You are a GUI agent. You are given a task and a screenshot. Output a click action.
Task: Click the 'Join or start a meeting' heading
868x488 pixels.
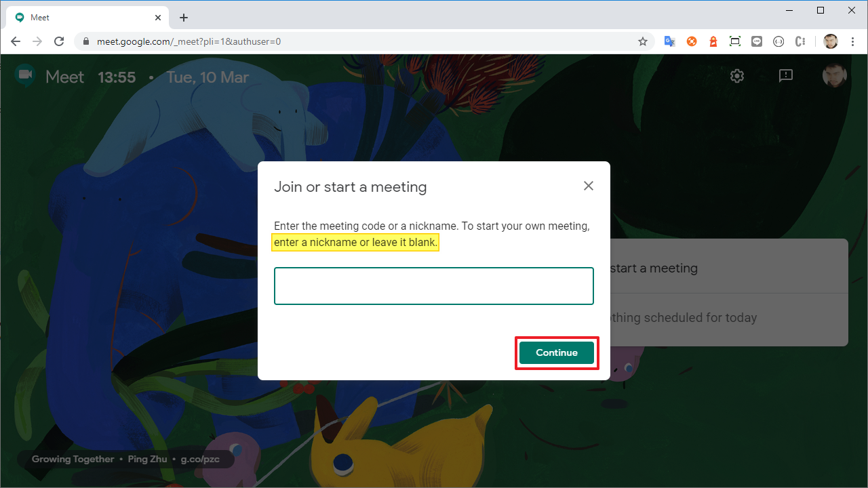pos(350,186)
